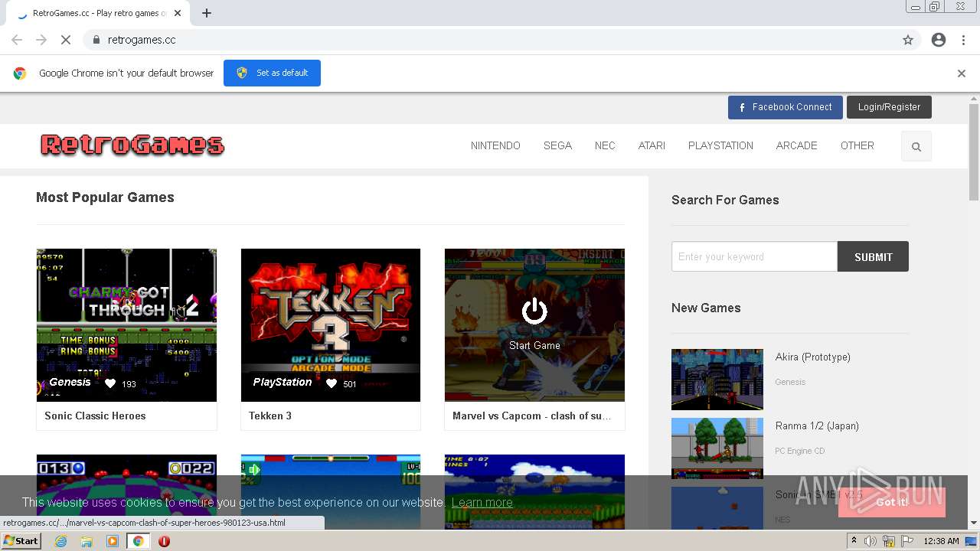
Task: Click the volume speaker tray icon
Action: (871, 541)
